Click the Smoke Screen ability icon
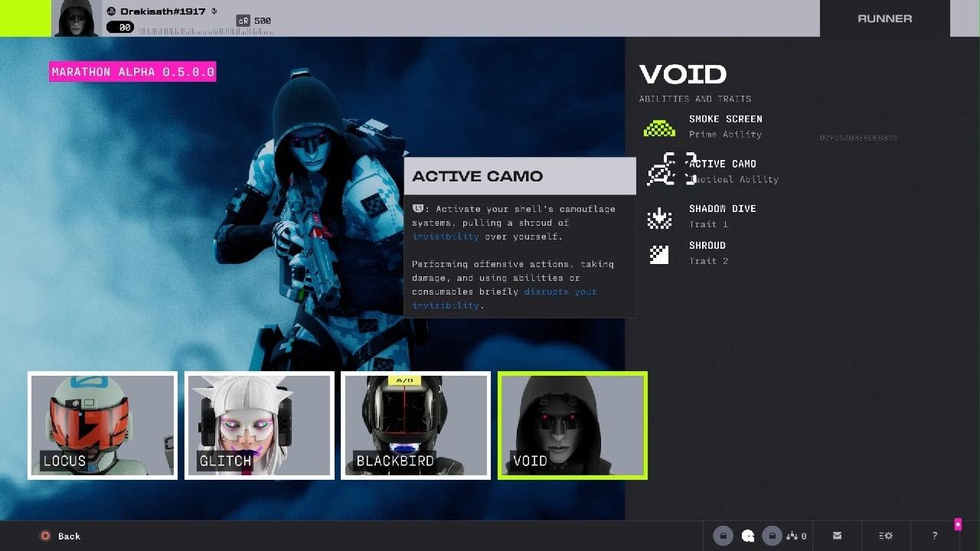This screenshot has width=980, height=551. [659, 128]
